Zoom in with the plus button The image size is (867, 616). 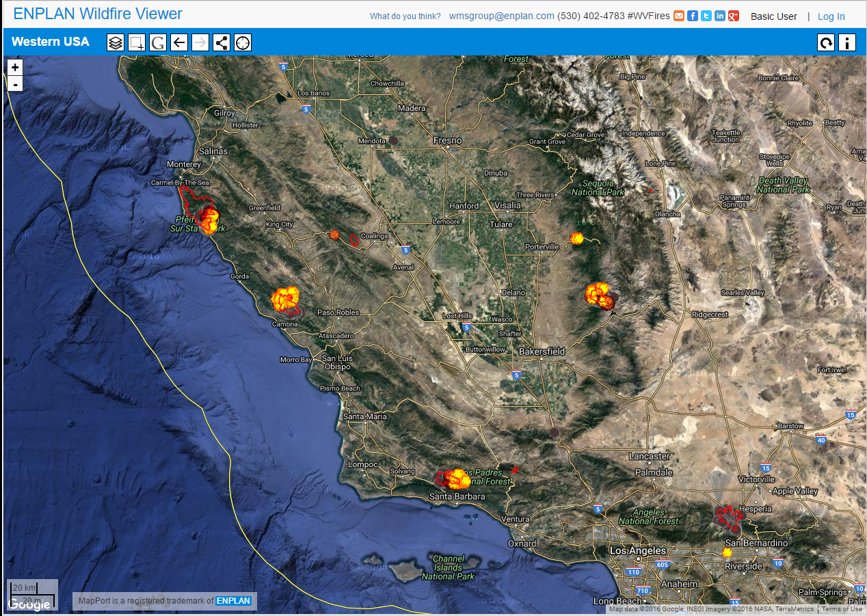tap(15, 67)
